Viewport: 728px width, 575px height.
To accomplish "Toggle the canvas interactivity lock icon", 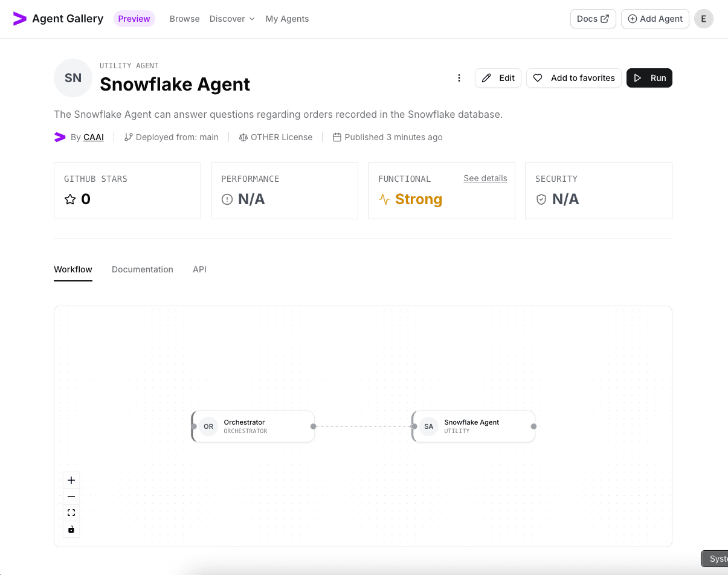I will click(71, 528).
